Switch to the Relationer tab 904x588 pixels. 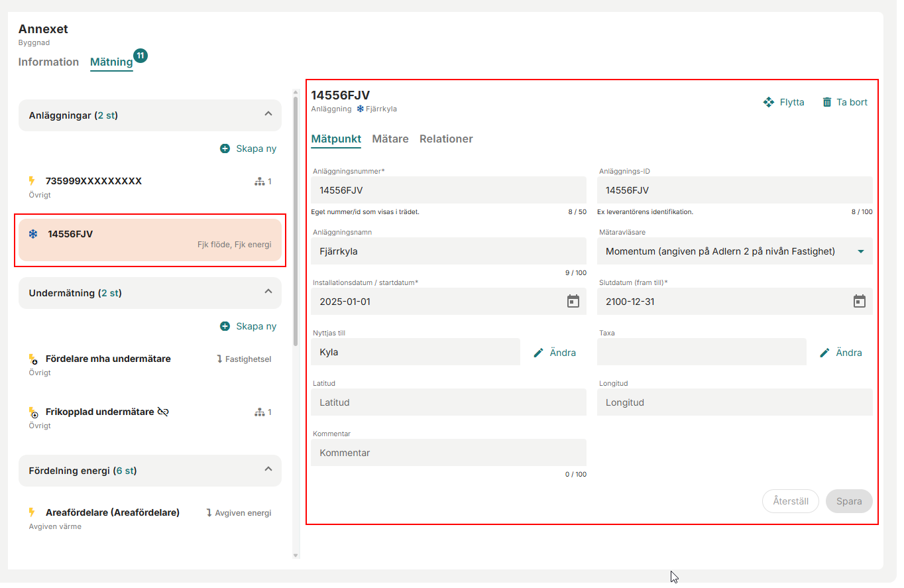(x=446, y=139)
